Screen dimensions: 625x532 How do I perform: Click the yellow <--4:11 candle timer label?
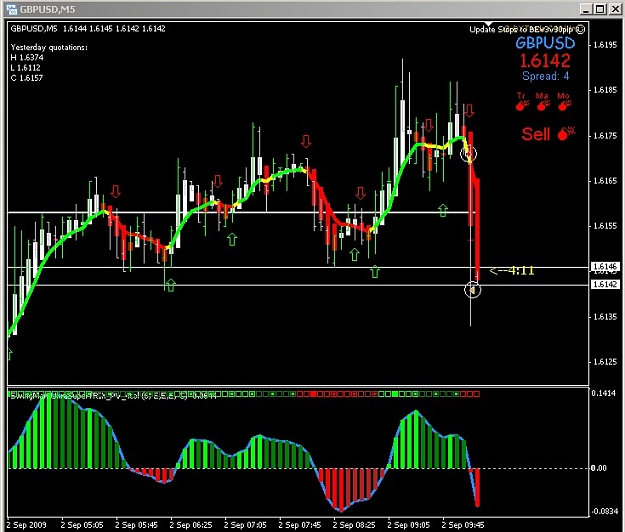click(x=512, y=271)
